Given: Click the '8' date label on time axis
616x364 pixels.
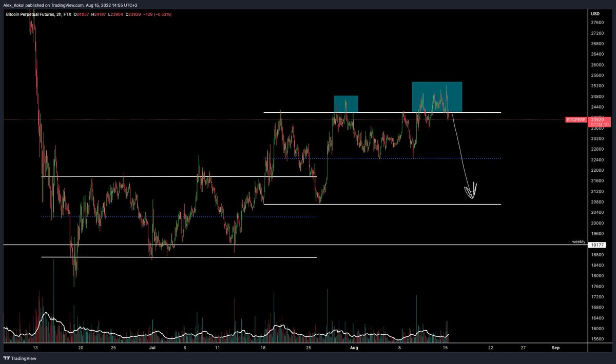Looking at the screenshot, I should pos(399,348).
